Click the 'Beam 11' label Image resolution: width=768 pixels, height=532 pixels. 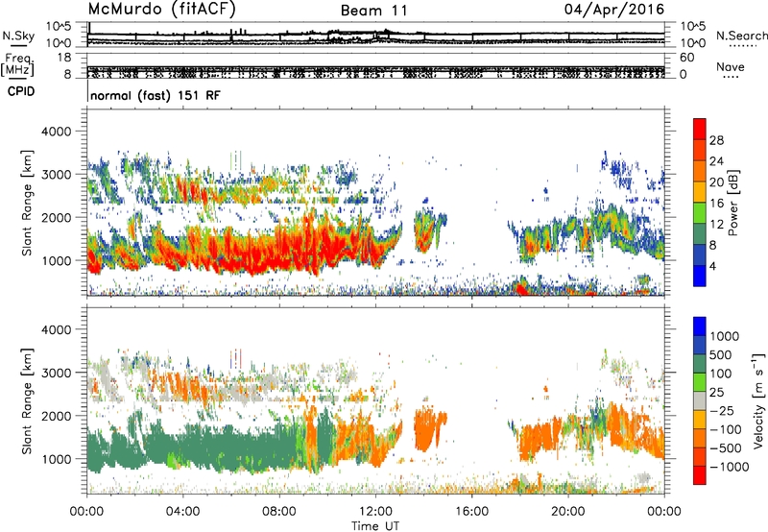pyautogui.click(x=373, y=11)
